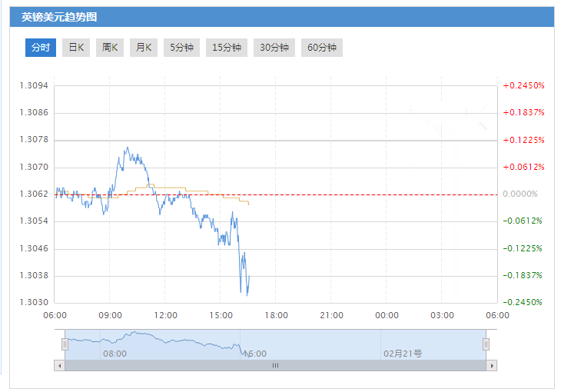Screen dimensions: 561x392
Task: Click the 02月21号 date in the navigator
Action: [x=403, y=354]
